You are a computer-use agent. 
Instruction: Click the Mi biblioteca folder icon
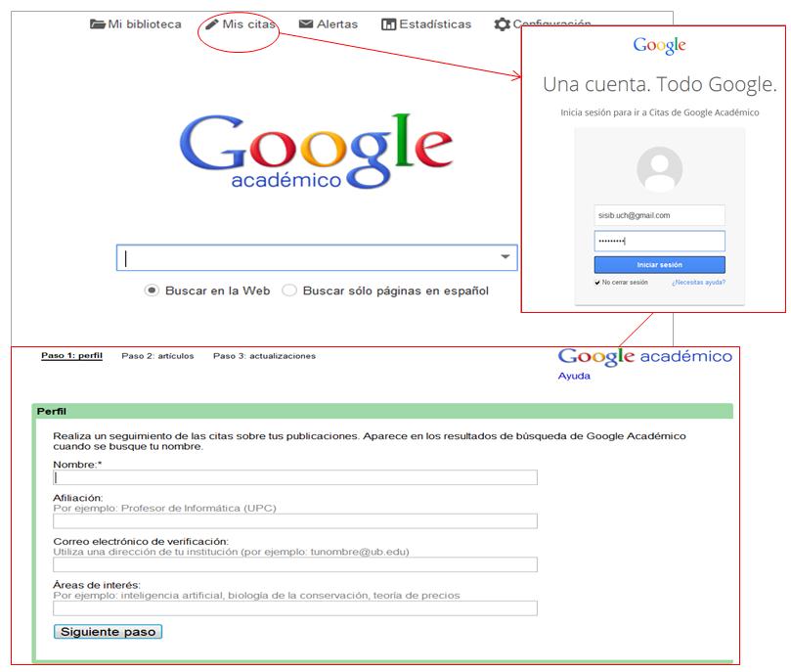click(98, 24)
